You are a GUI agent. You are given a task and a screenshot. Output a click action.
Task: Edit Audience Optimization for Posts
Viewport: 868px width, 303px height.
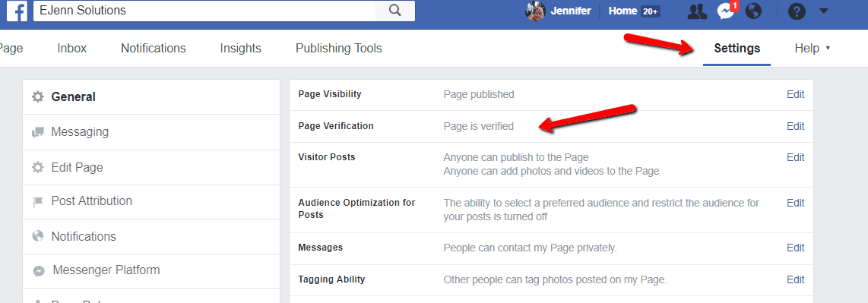[796, 203]
